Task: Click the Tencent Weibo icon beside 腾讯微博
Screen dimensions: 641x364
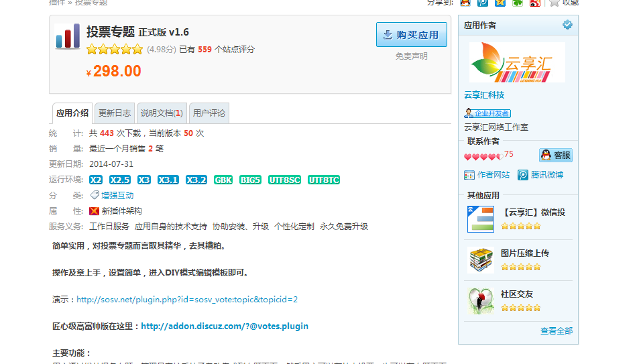Action: click(523, 175)
